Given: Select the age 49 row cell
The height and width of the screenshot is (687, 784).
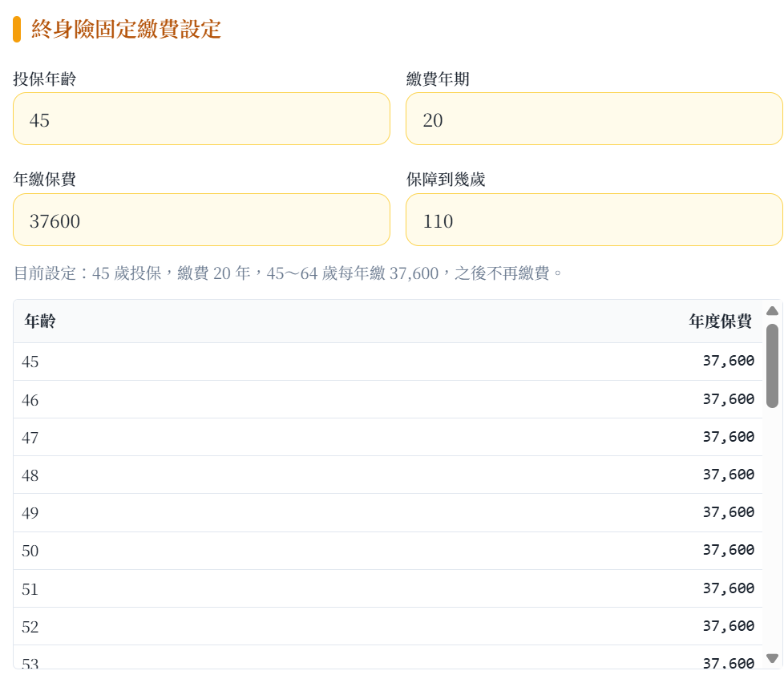Looking at the screenshot, I should pyautogui.click(x=30, y=512).
